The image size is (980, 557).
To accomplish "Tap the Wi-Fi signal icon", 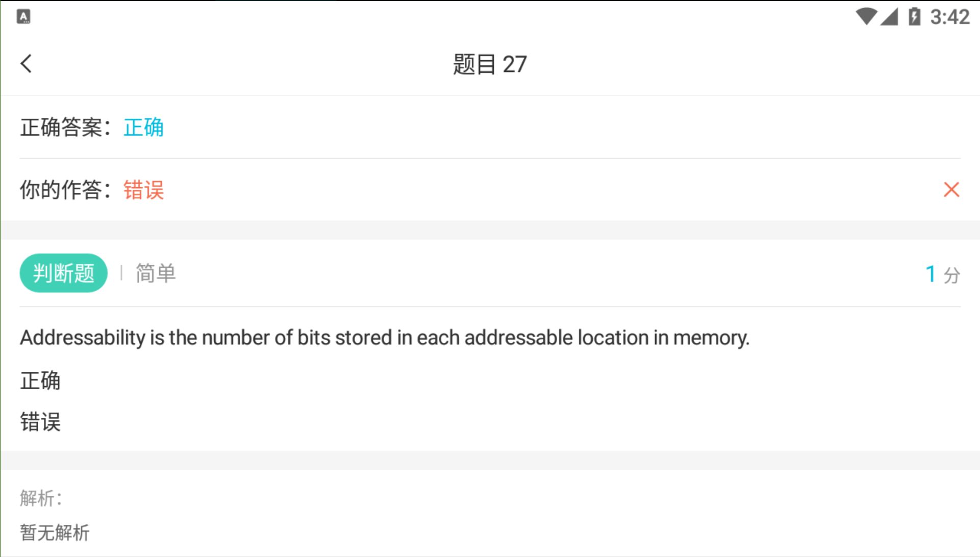I will click(865, 16).
